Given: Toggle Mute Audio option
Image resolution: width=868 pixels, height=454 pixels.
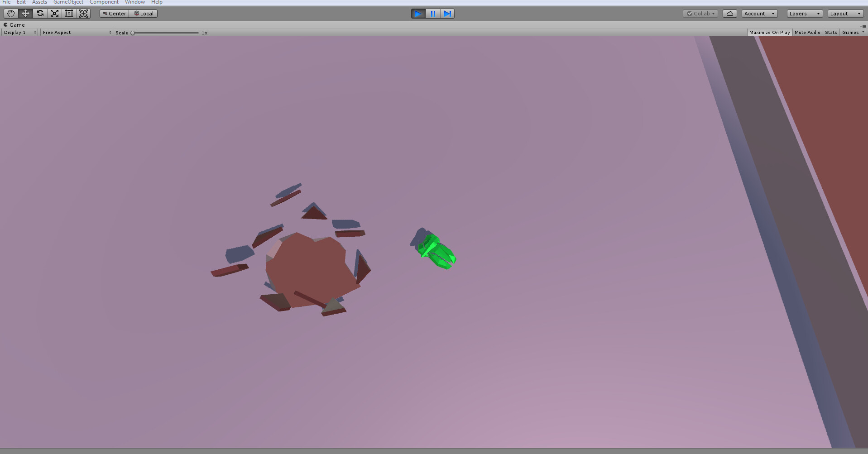Looking at the screenshot, I should point(807,33).
